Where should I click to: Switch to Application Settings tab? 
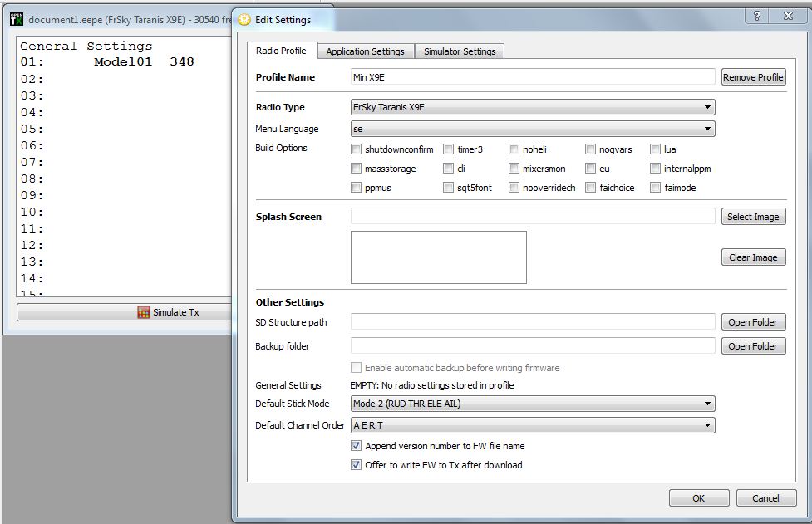(x=365, y=51)
